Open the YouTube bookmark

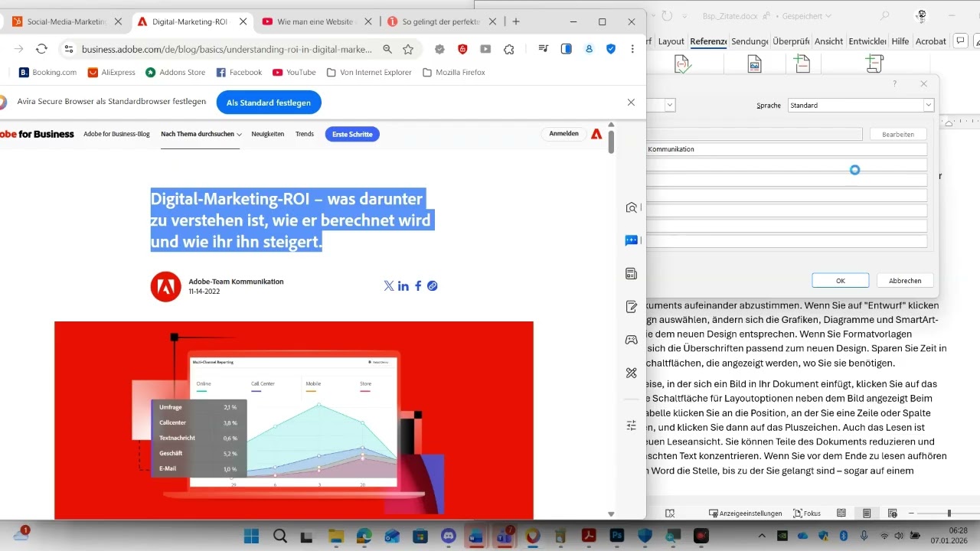coord(294,72)
